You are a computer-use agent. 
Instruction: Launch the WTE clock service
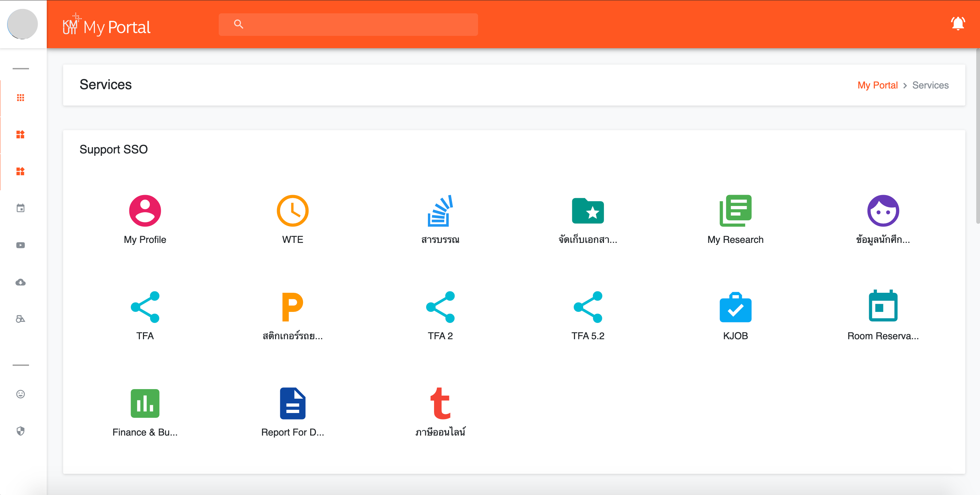click(292, 211)
